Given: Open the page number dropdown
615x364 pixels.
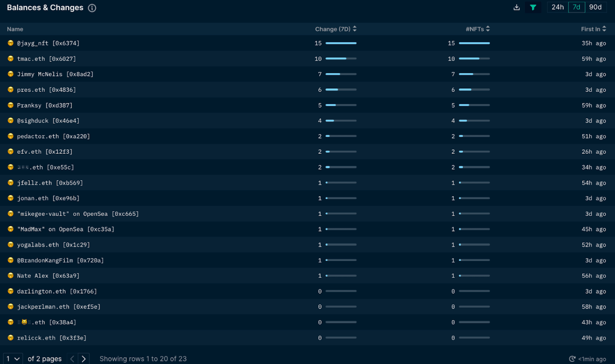Looking at the screenshot, I should click(x=12, y=358).
